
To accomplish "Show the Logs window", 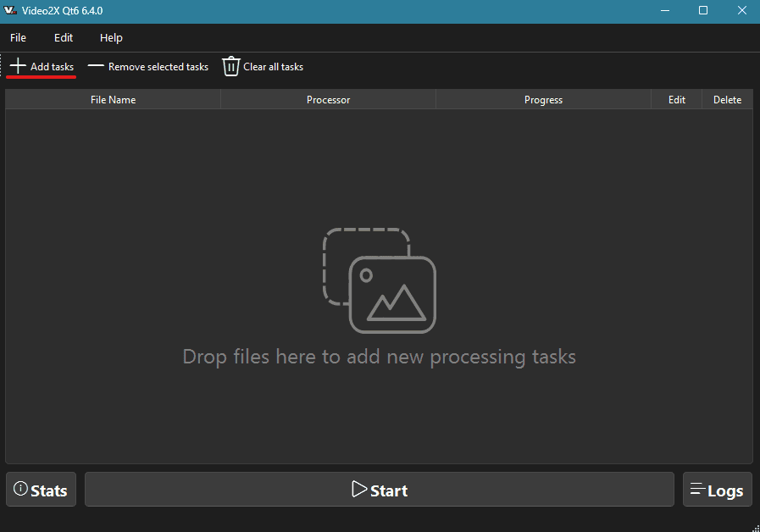I will 717,490.
